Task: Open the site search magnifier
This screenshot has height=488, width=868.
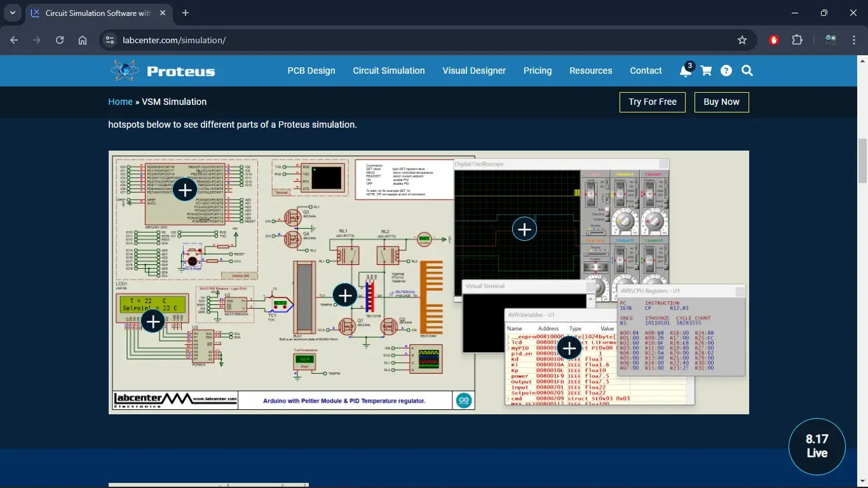Action: [x=747, y=71]
